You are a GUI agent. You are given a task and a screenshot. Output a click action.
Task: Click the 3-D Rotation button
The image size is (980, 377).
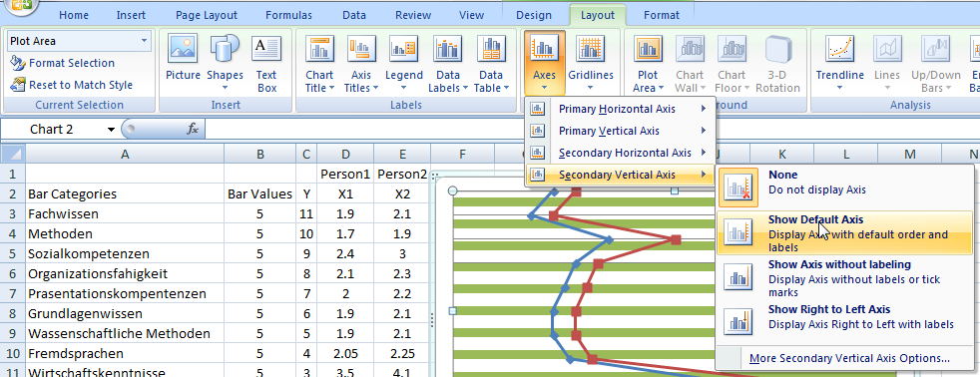(777, 64)
